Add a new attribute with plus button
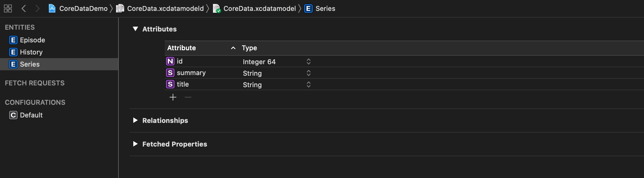Image resolution: width=644 pixels, height=178 pixels. pyautogui.click(x=173, y=97)
